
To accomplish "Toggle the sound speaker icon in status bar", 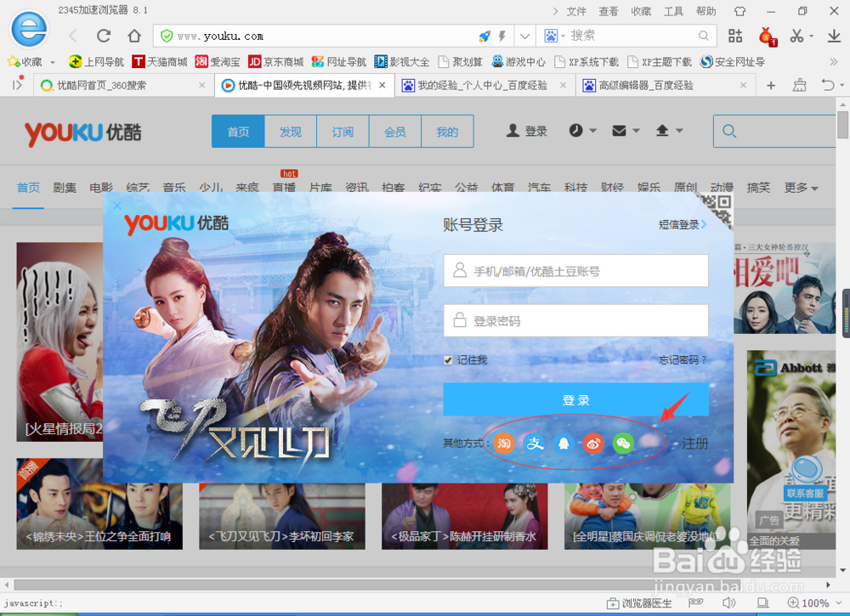I will 729,602.
